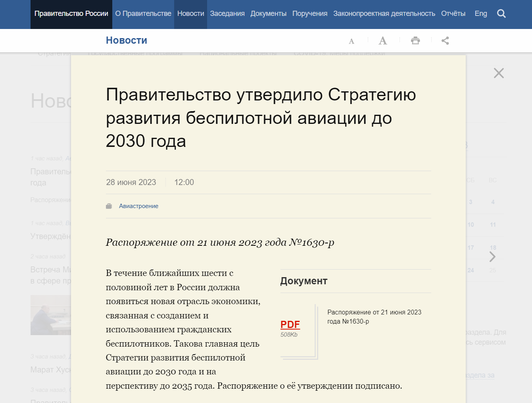Go to next article with right chevron
Image resolution: width=532 pixels, height=403 pixels.
pos(492,257)
